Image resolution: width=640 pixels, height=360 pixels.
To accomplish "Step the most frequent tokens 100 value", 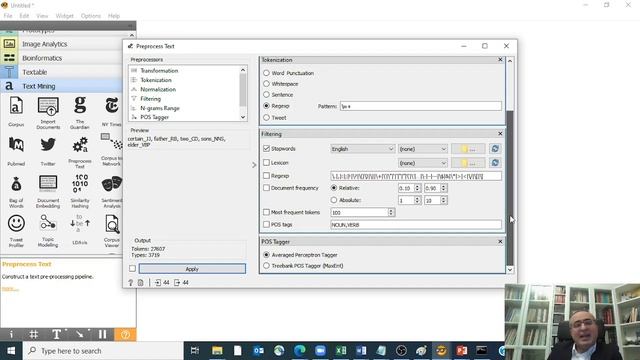I will 391,213.
